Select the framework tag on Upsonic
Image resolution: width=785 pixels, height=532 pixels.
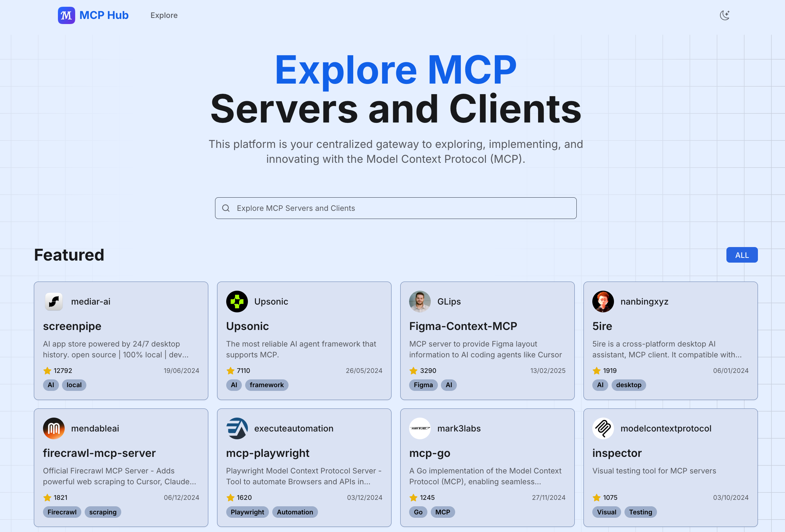coord(267,385)
